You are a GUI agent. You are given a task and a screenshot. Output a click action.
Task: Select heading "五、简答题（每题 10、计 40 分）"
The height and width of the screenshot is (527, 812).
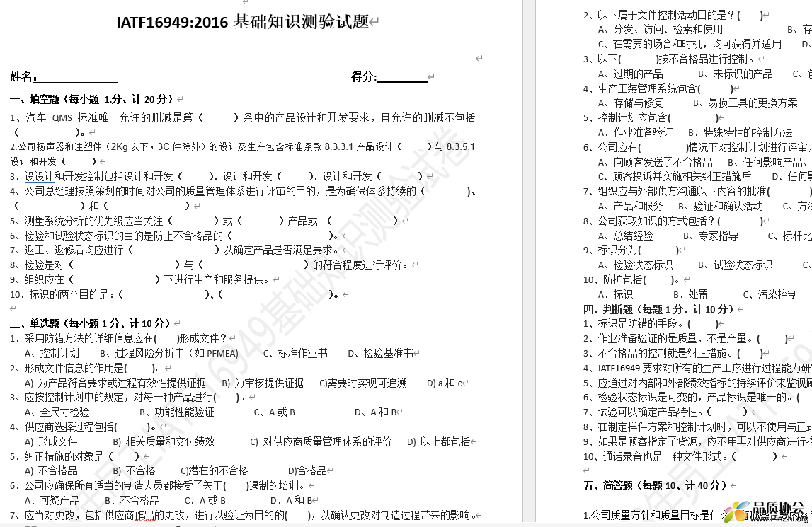click(655, 485)
